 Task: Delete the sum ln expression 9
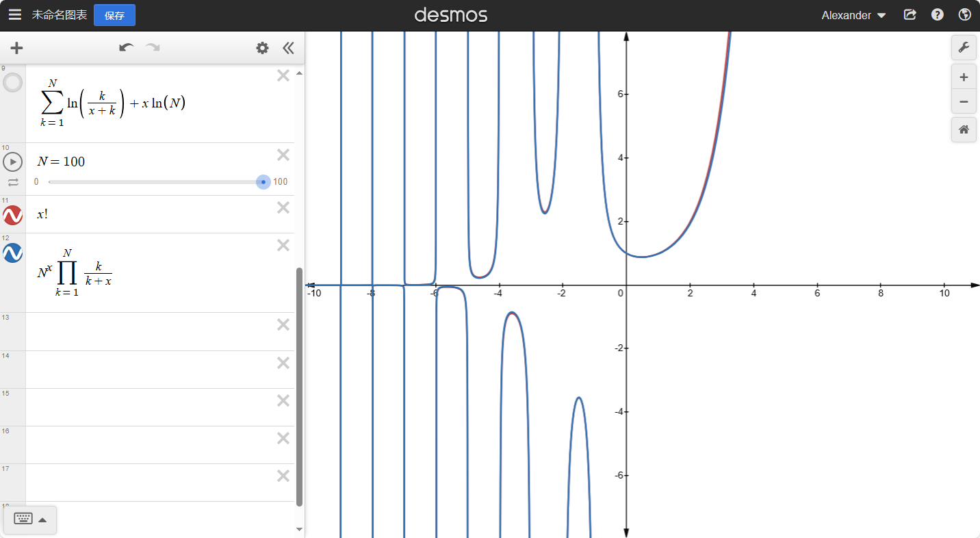283,76
